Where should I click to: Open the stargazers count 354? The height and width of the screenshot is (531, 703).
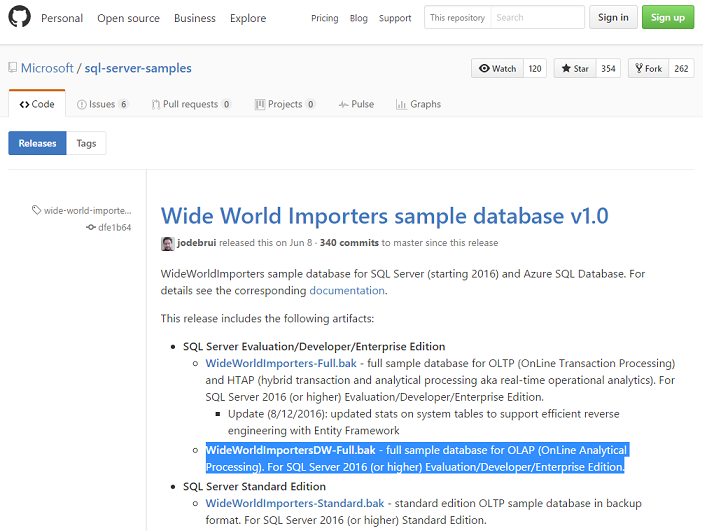(608, 68)
